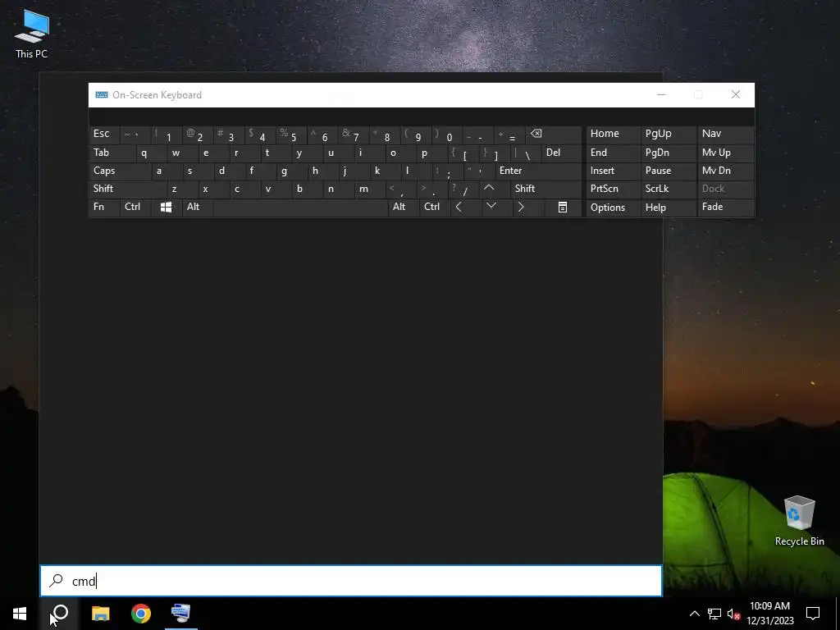This screenshot has height=630, width=840.
Task: Tap the PrtScn key
Action: pyautogui.click(x=613, y=189)
